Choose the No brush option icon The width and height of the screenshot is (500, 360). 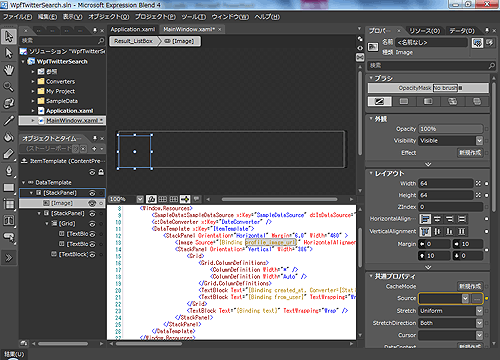pos(379,101)
